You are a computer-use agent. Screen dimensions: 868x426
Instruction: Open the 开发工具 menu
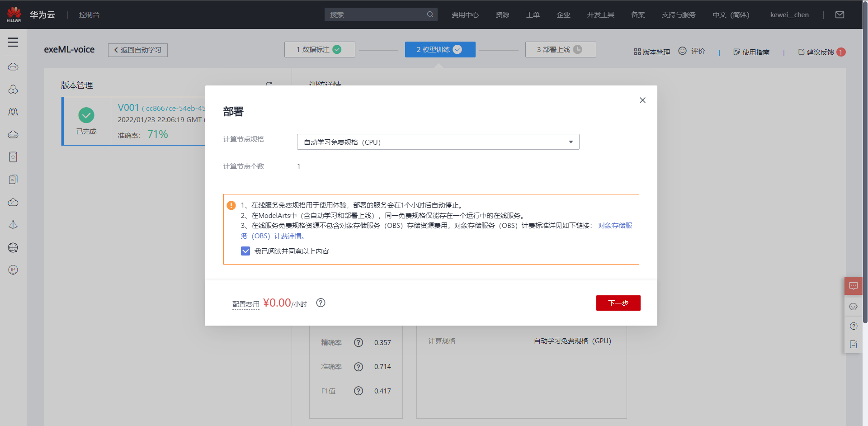[x=600, y=15]
